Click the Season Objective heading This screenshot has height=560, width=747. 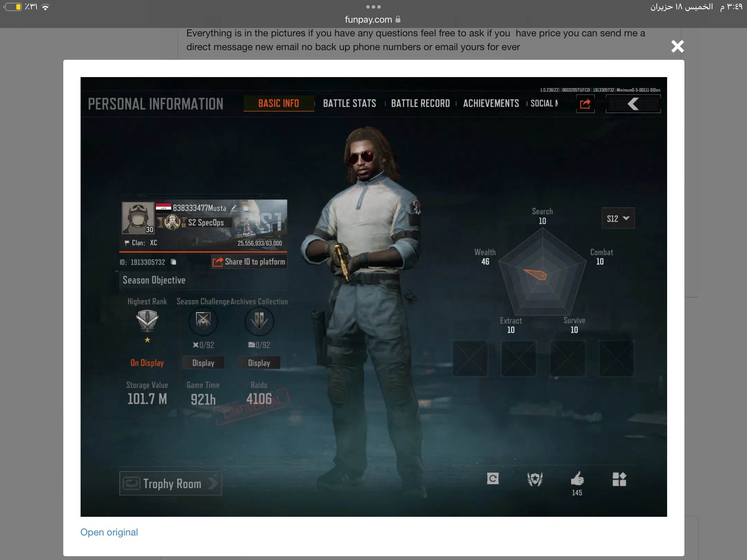[x=154, y=280]
